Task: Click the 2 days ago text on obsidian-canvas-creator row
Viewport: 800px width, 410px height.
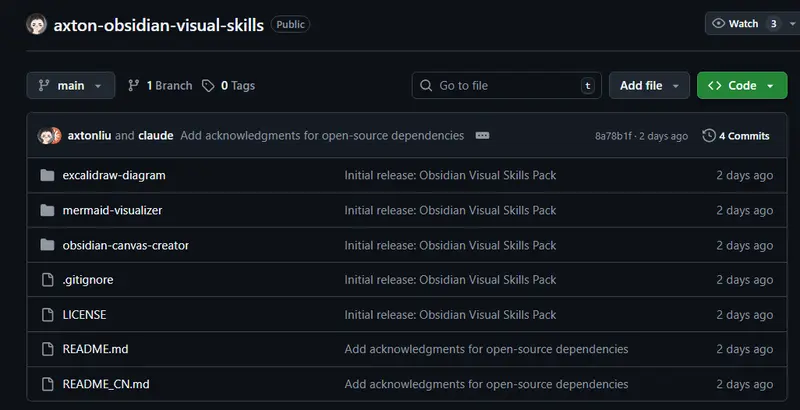Action: click(x=744, y=246)
